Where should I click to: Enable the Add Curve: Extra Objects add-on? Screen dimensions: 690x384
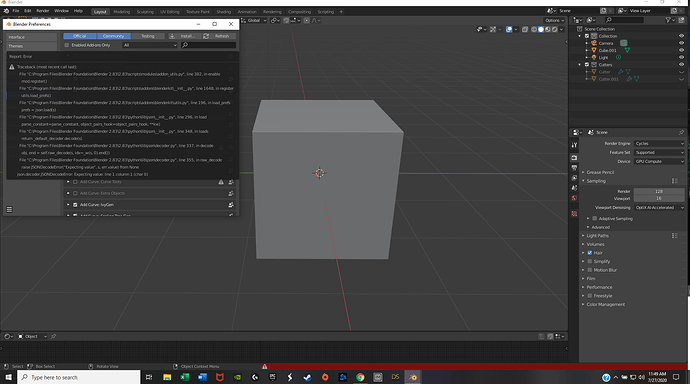(75, 193)
